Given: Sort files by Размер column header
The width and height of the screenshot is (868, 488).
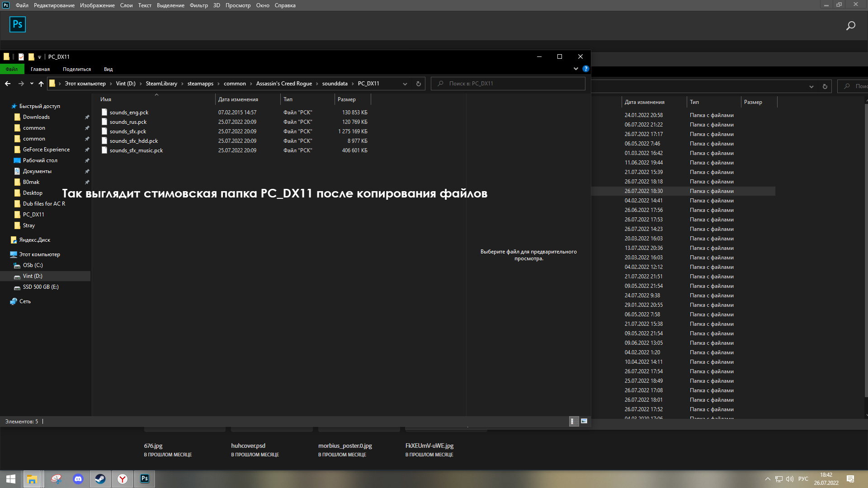Looking at the screenshot, I should [x=347, y=99].
